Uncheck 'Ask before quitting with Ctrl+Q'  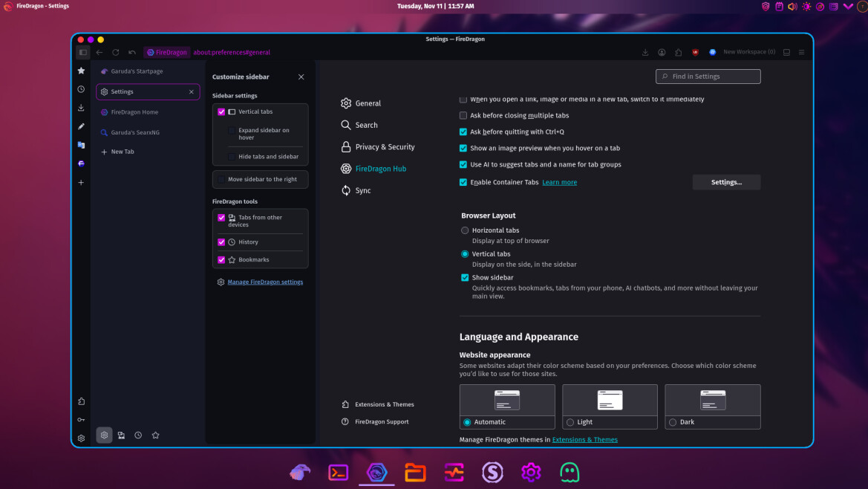tap(463, 132)
